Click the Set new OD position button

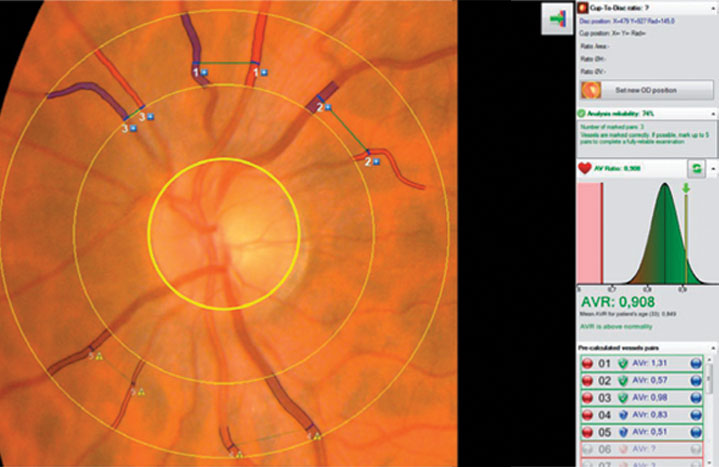tap(646, 90)
